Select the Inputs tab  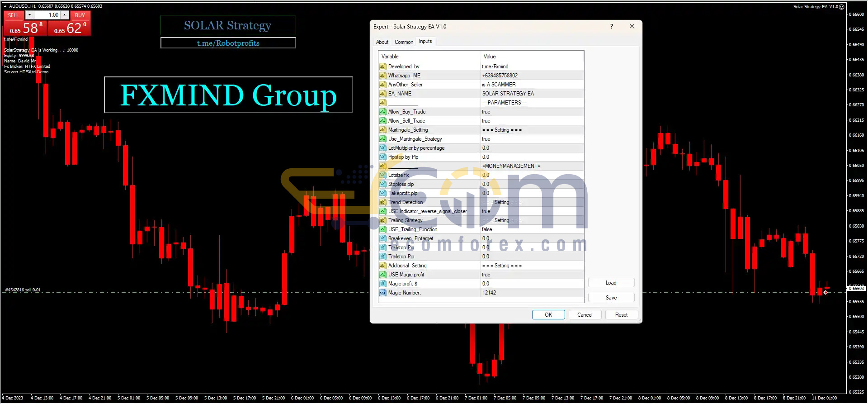(425, 41)
